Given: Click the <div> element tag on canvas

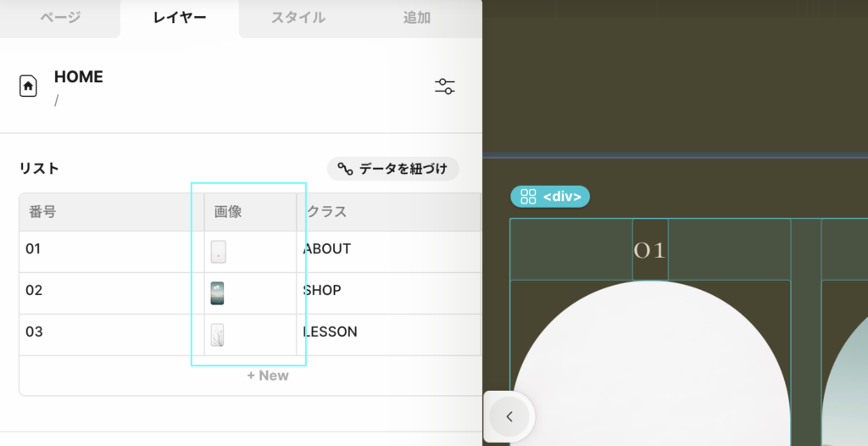Looking at the screenshot, I should pyautogui.click(x=550, y=197).
